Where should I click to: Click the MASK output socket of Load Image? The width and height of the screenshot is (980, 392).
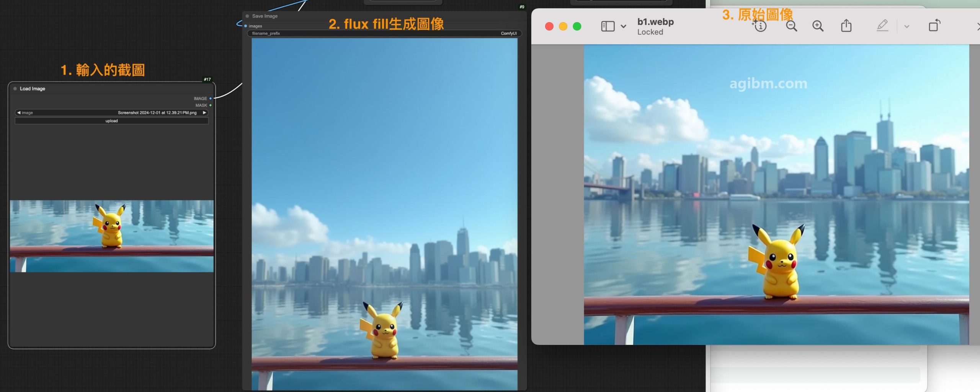pyautogui.click(x=211, y=105)
